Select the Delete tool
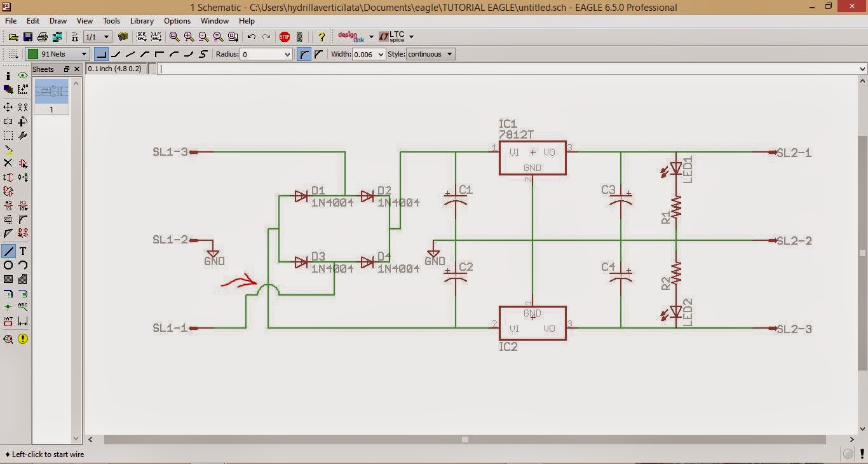This screenshot has width=868, height=464. (8, 162)
